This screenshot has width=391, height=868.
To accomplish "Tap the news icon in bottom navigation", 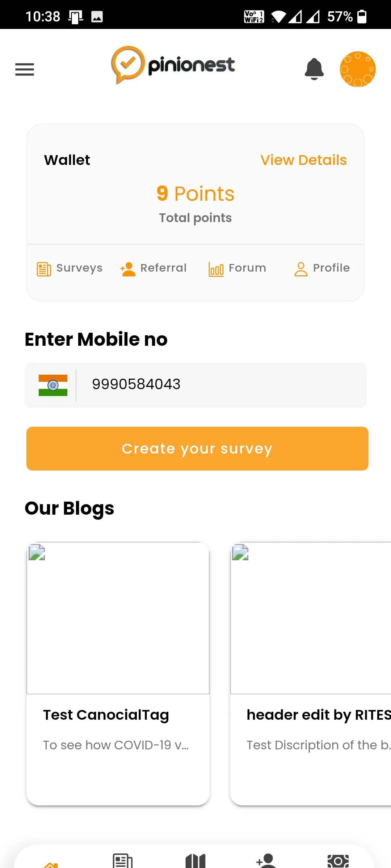I will [123, 861].
